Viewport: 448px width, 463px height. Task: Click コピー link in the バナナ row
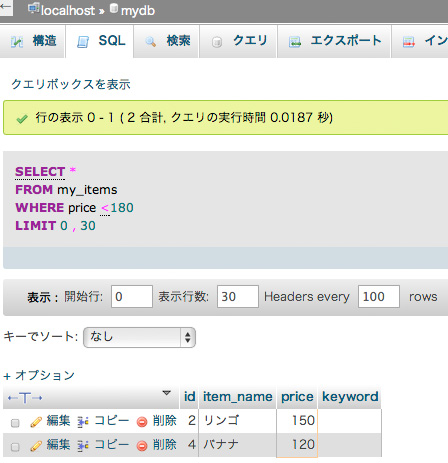(112, 444)
